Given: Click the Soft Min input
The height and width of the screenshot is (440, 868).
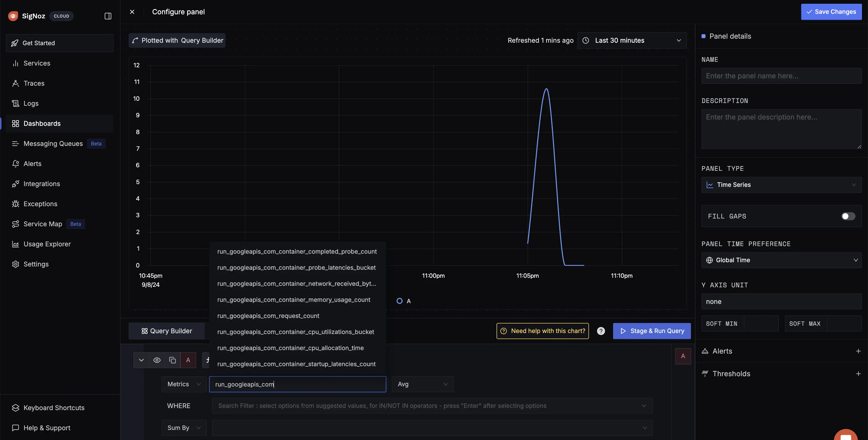Looking at the screenshot, I should 761,324.
